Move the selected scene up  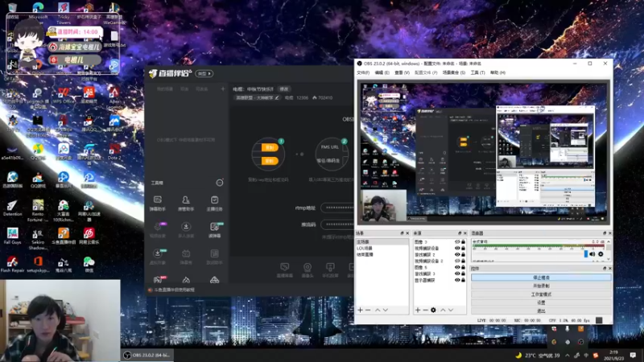click(x=378, y=310)
